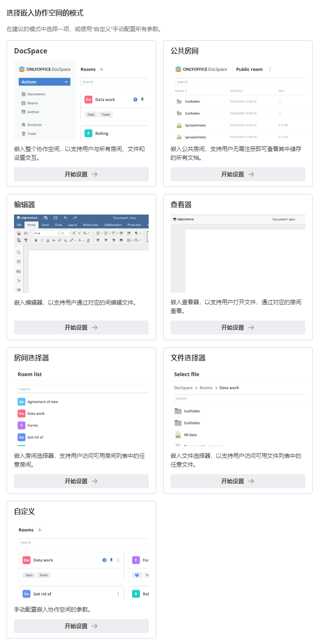This screenshot has height=644, width=321.
Task: Click description 嵌入整个协作空间
Action: (x=79, y=153)
